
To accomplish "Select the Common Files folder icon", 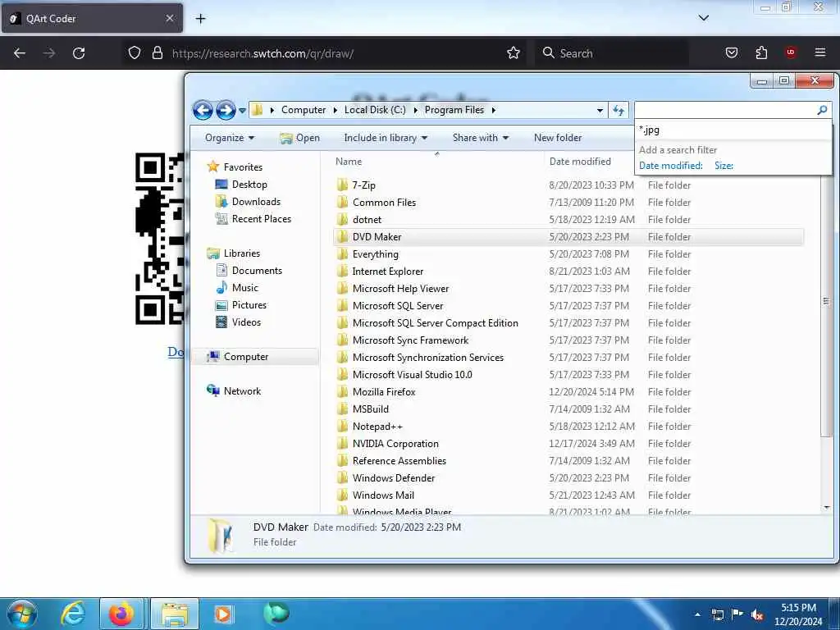I will click(x=342, y=203).
